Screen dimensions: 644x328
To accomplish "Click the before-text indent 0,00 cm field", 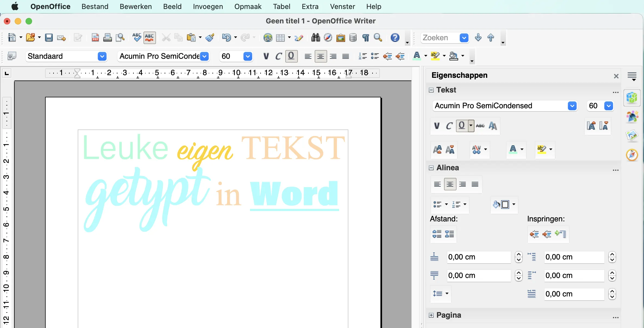I will point(574,257).
